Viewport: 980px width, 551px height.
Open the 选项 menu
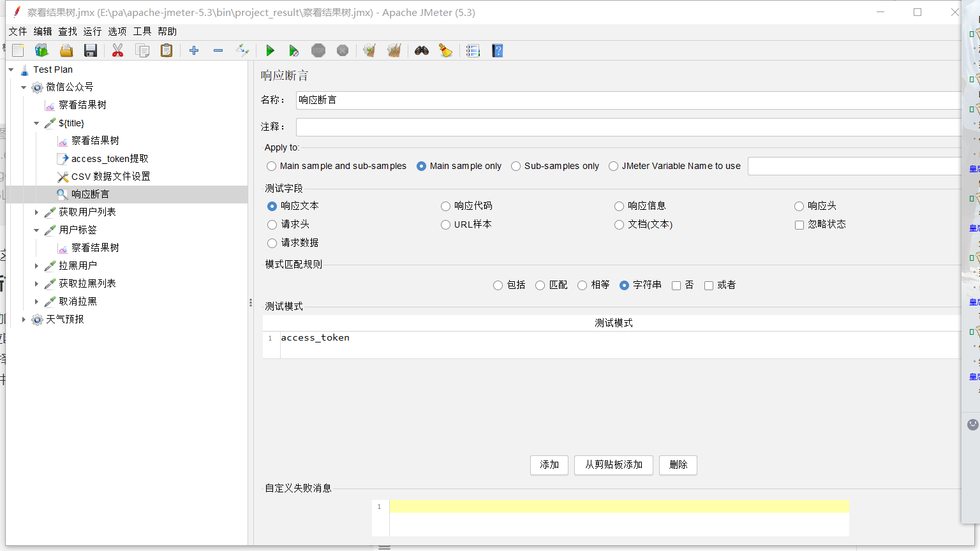tap(117, 31)
